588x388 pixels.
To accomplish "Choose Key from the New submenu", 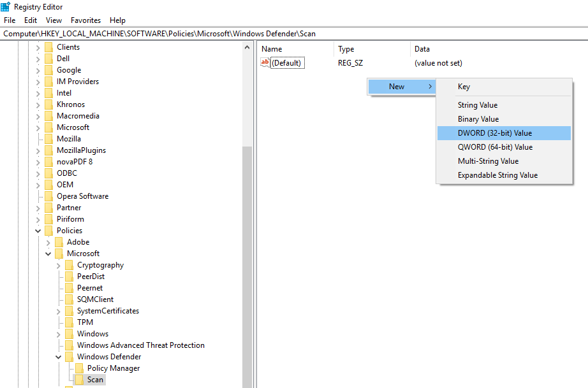I will click(x=464, y=86).
